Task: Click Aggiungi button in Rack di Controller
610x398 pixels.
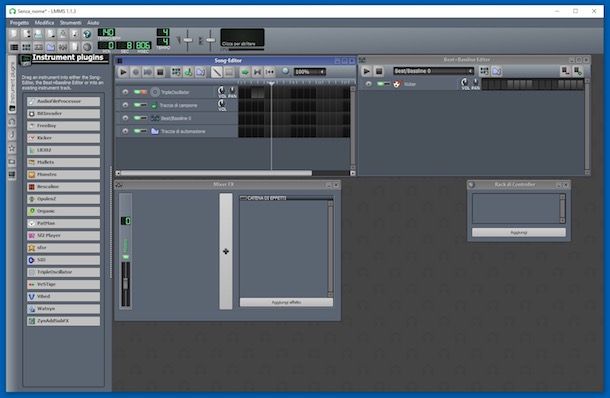Action: click(x=519, y=232)
